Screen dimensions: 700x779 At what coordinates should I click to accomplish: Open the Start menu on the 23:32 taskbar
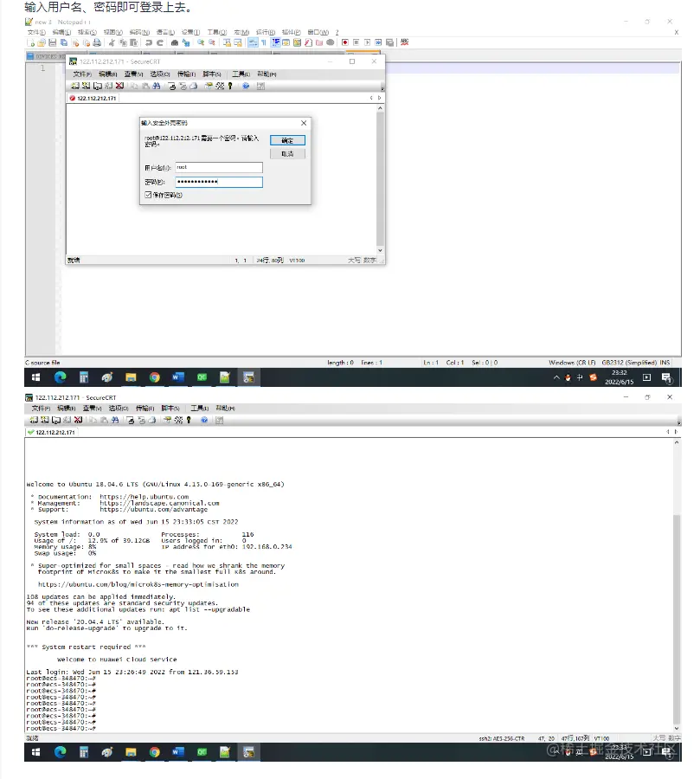(35, 377)
